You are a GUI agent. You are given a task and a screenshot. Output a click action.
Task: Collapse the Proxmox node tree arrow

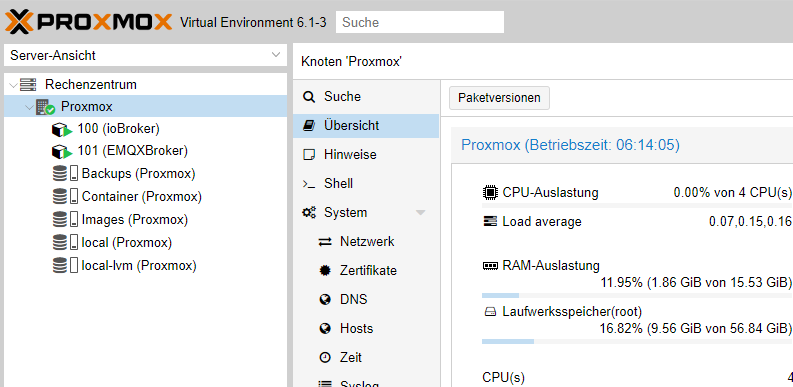click(30, 107)
